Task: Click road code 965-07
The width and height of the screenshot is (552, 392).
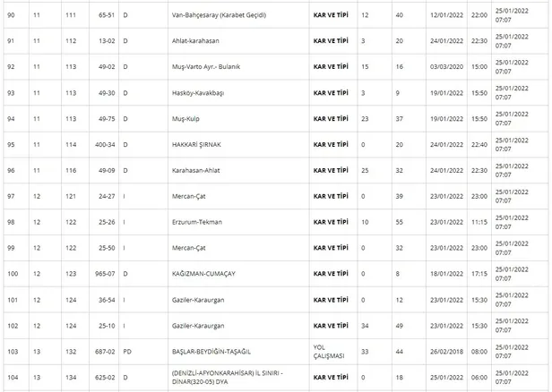Action: tap(106, 274)
